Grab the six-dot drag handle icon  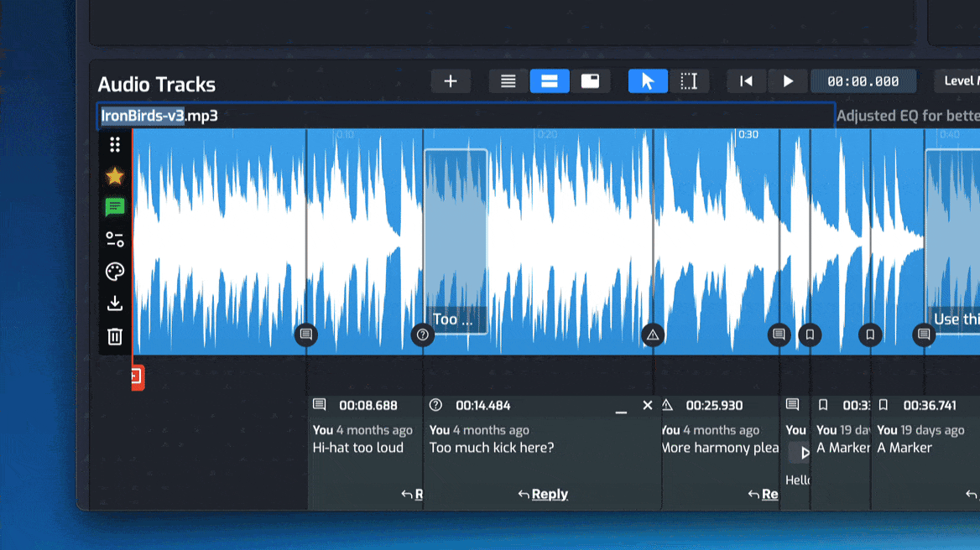[x=115, y=144]
